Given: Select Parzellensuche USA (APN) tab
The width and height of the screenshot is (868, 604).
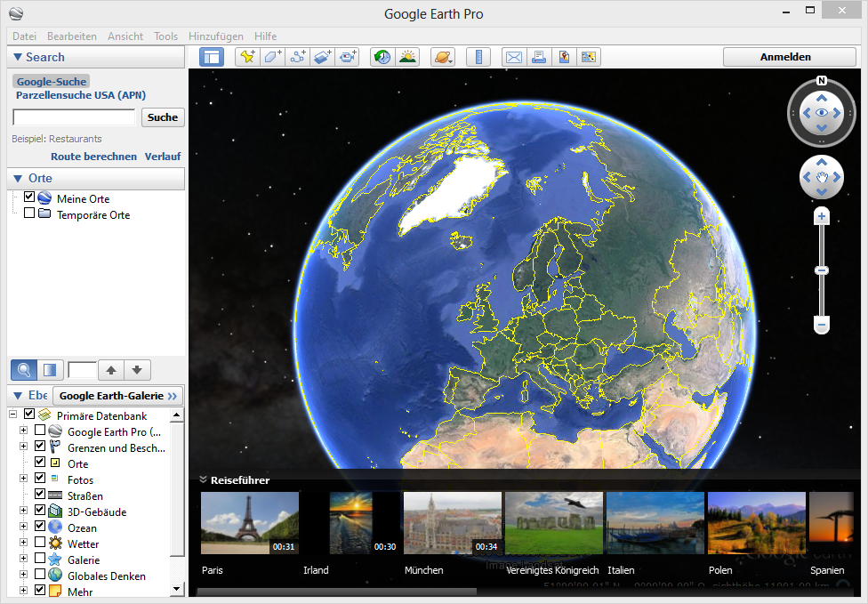Looking at the screenshot, I should tap(81, 95).
